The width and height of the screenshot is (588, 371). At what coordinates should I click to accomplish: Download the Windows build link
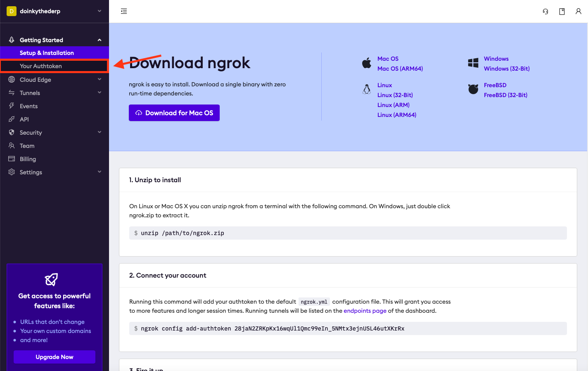pyautogui.click(x=496, y=59)
